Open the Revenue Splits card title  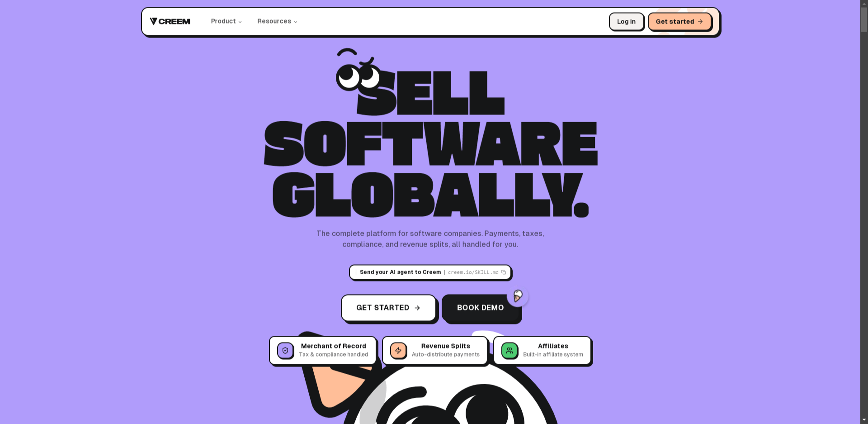pos(445,346)
